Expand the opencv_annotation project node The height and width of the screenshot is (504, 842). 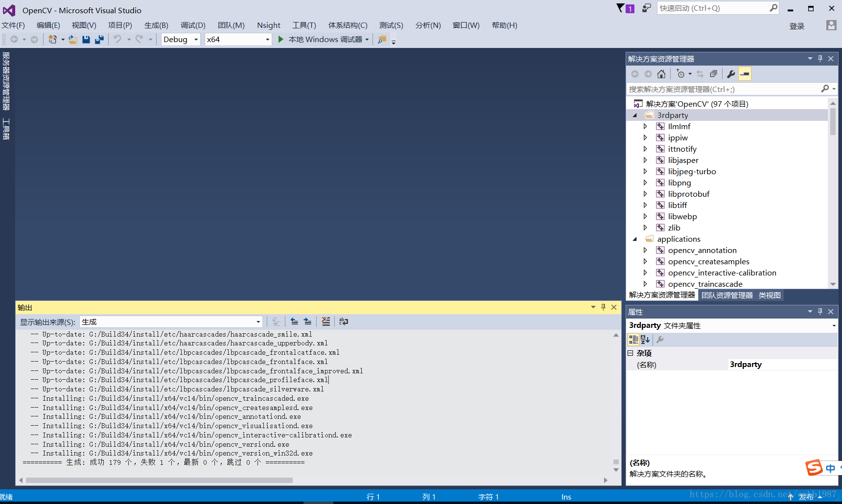point(645,250)
